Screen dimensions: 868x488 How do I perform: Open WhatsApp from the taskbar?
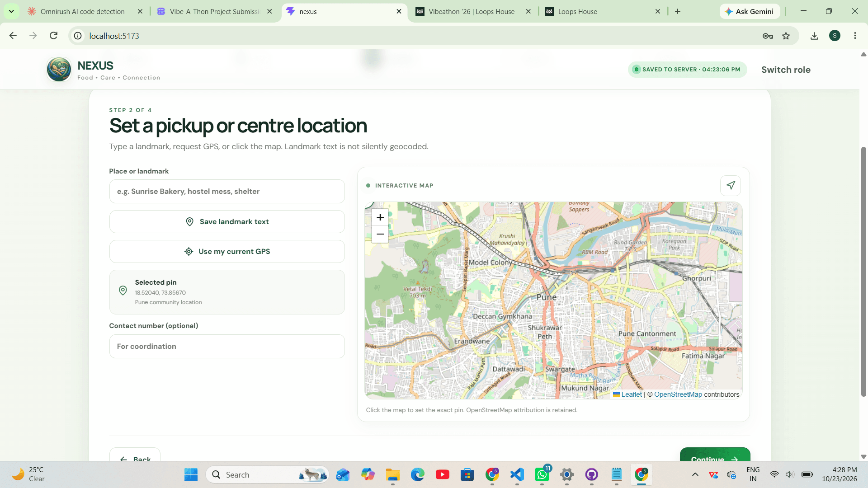pos(542,474)
